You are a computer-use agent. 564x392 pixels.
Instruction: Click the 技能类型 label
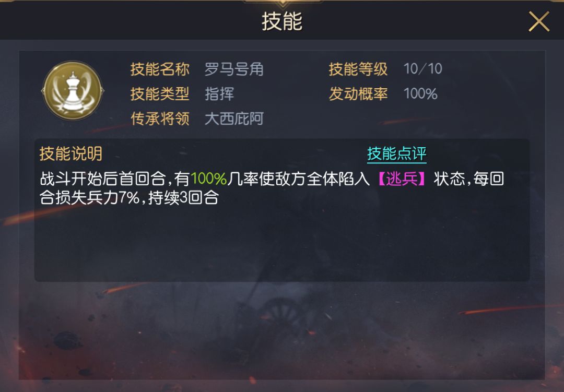(x=160, y=94)
